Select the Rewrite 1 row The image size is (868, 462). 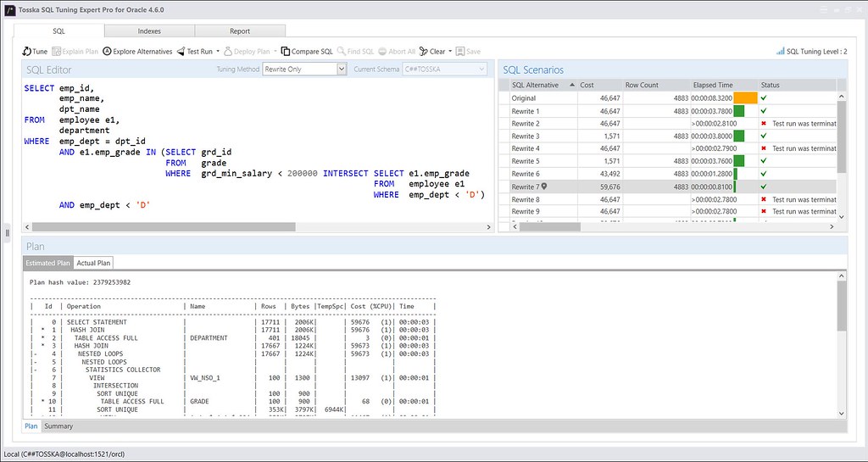pos(667,111)
